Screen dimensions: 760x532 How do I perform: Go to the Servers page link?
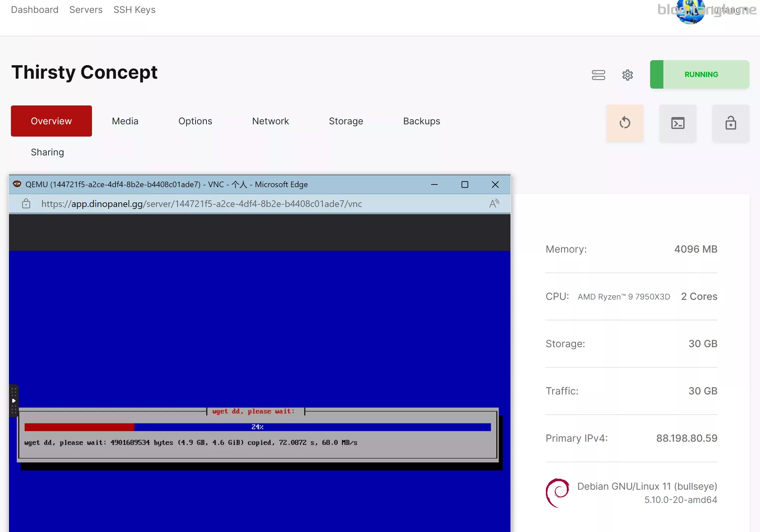click(86, 10)
